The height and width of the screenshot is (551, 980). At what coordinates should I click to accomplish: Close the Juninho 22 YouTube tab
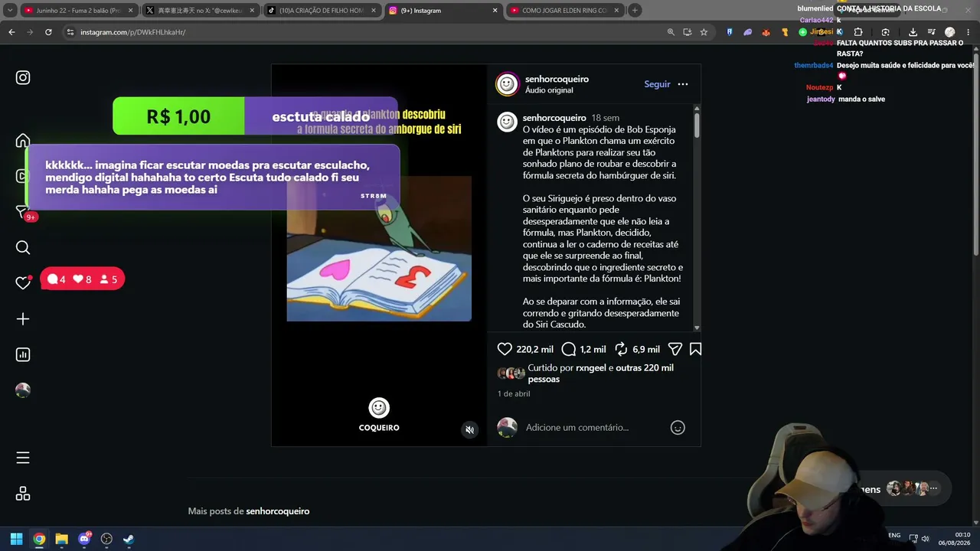(130, 11)
